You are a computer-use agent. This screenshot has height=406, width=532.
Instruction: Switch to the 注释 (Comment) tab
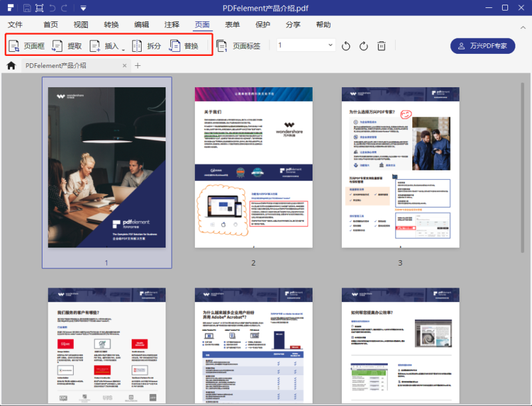pyautogui.click(x=172, y=25)
